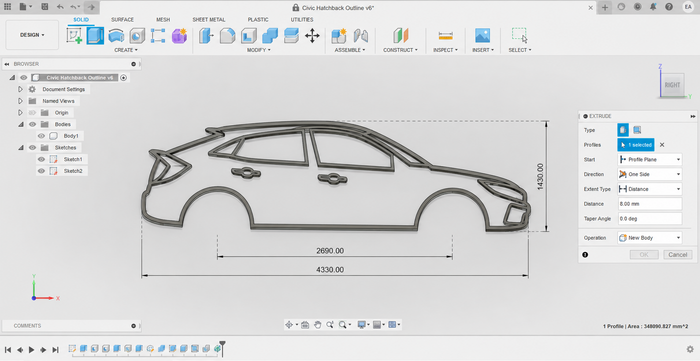Clear the selected profiles with the X
Screen dimensions: 700x361
pos(662,145)
